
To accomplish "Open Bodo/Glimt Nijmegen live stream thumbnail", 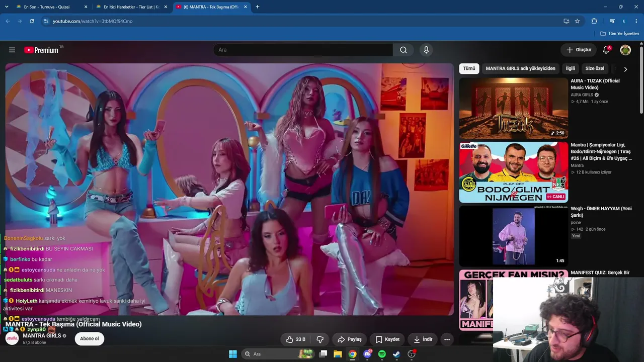I will [x=513, y=172].
